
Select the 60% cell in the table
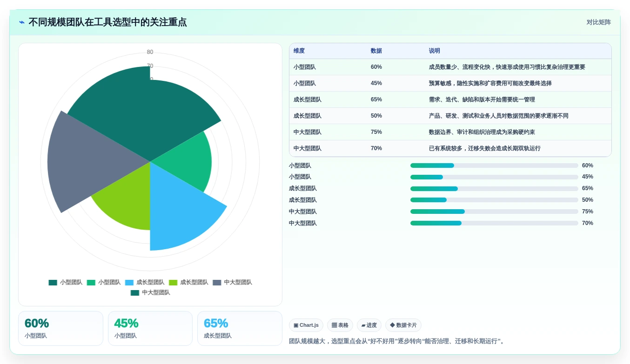coord(376,67)
